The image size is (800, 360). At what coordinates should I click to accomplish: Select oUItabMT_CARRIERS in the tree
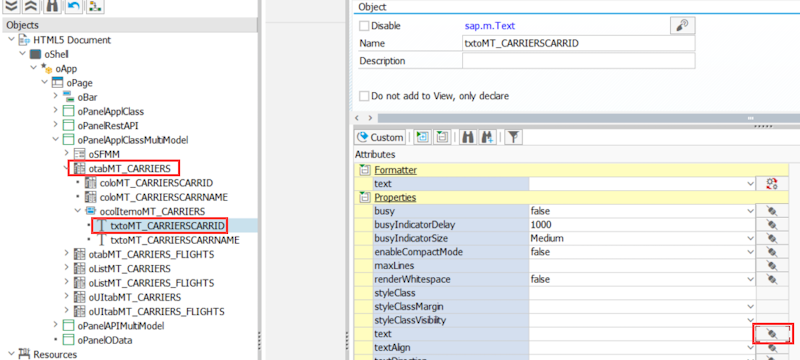pyautogui.click(x=134, y=297)
